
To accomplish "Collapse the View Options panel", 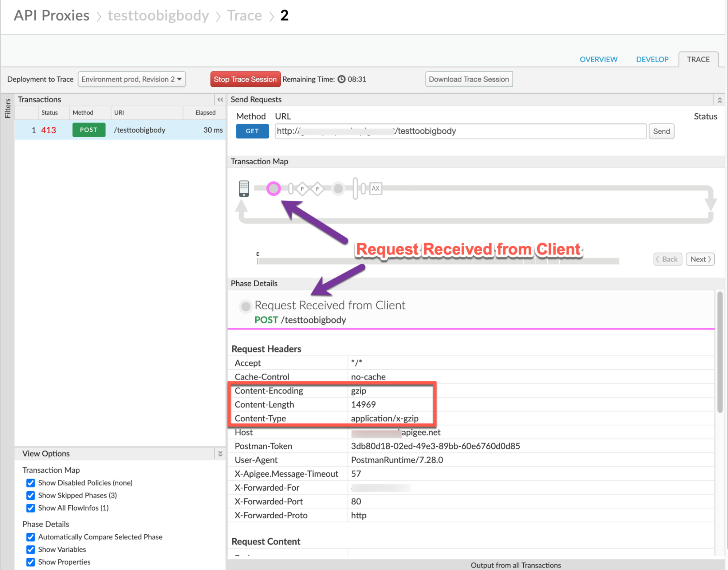I will (220, 454).
